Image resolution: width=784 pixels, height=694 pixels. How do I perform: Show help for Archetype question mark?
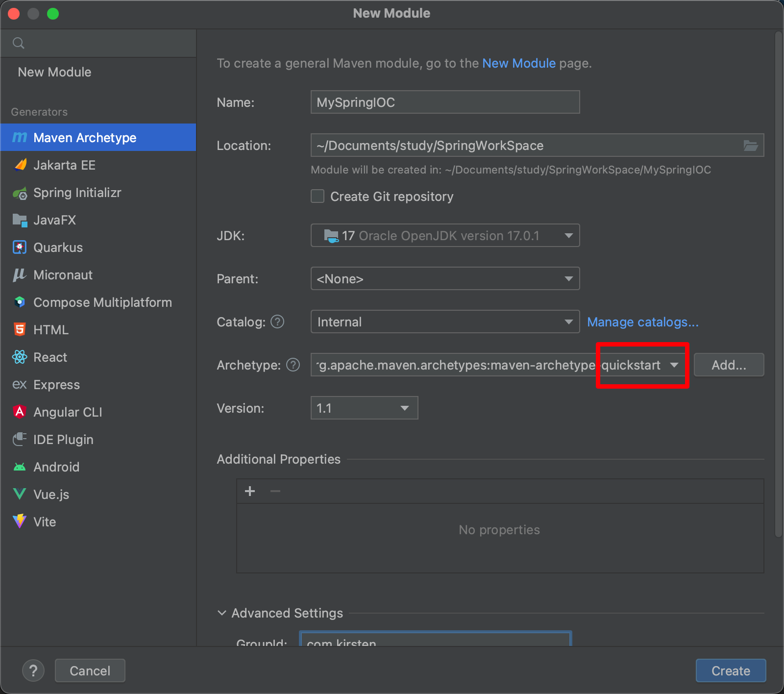(293, 365)
